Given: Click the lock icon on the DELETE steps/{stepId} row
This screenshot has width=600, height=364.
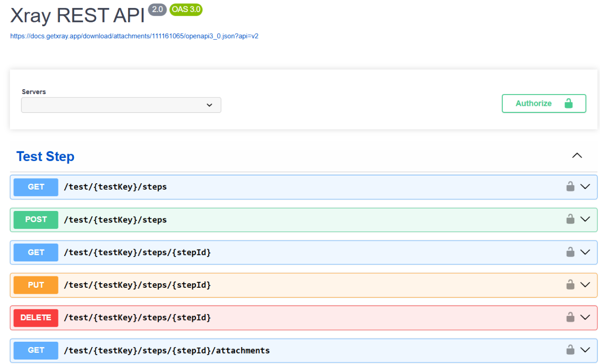Looking at the screenshot, I should [x=570, y=317].
